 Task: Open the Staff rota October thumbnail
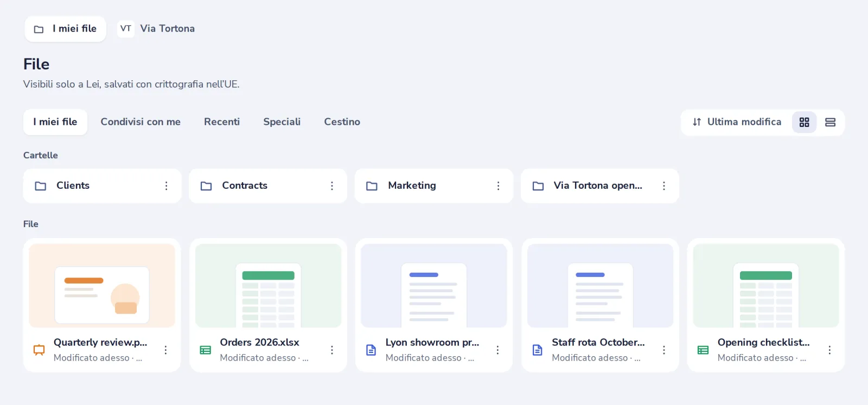click(600, 286)
